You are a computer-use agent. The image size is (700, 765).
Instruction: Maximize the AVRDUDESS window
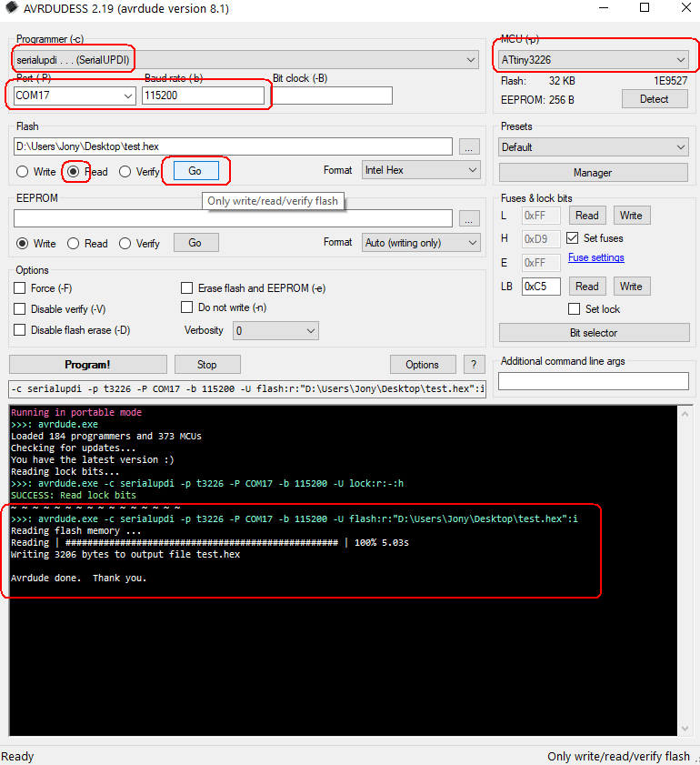coord(645,8)
